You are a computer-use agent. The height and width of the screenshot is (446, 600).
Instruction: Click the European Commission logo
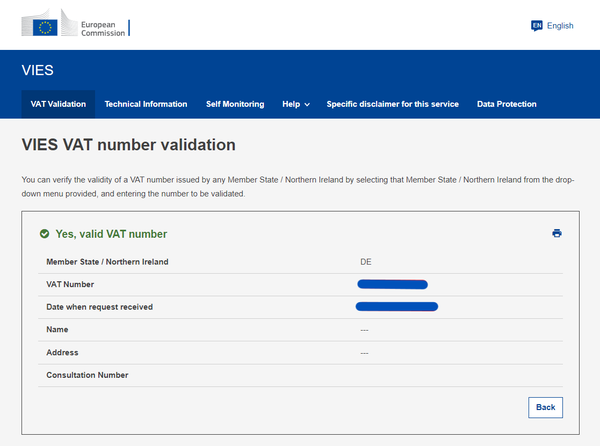[74, 26]
